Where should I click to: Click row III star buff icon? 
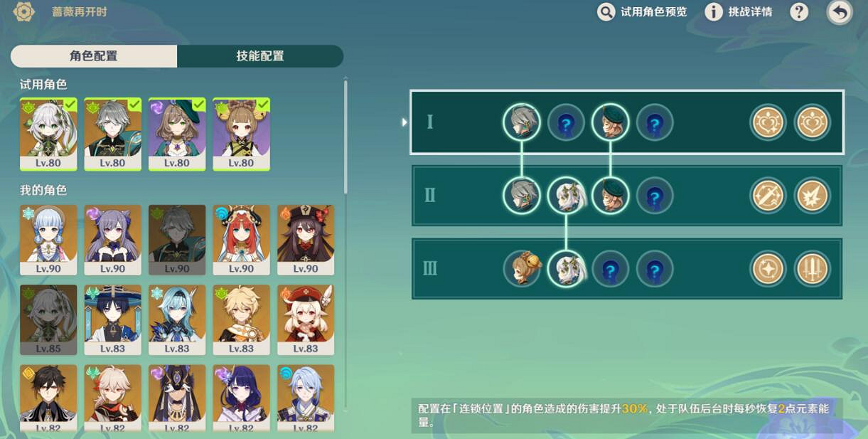tap(768, 269)
